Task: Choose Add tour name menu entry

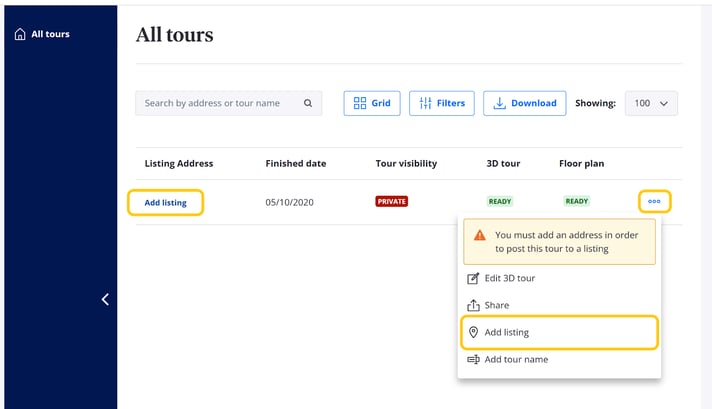Action: tap(516, 359)
